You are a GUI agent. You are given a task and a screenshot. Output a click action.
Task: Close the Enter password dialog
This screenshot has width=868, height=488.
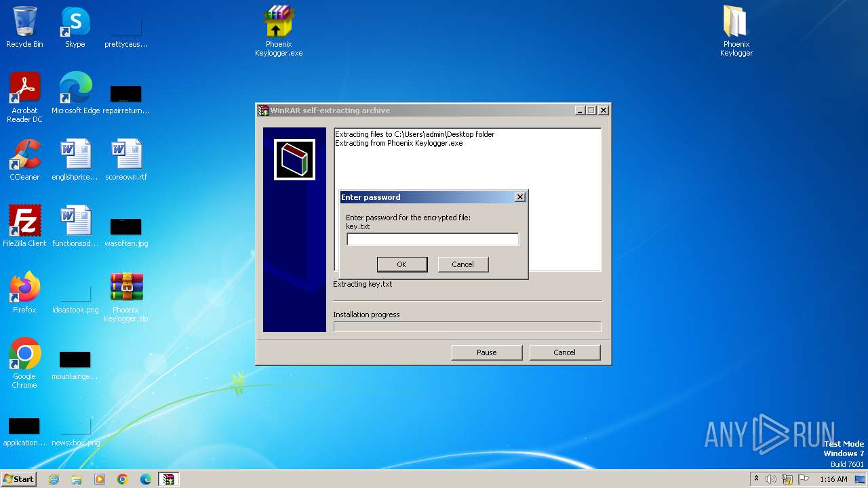pyautogui.click(x=520, y=197)
